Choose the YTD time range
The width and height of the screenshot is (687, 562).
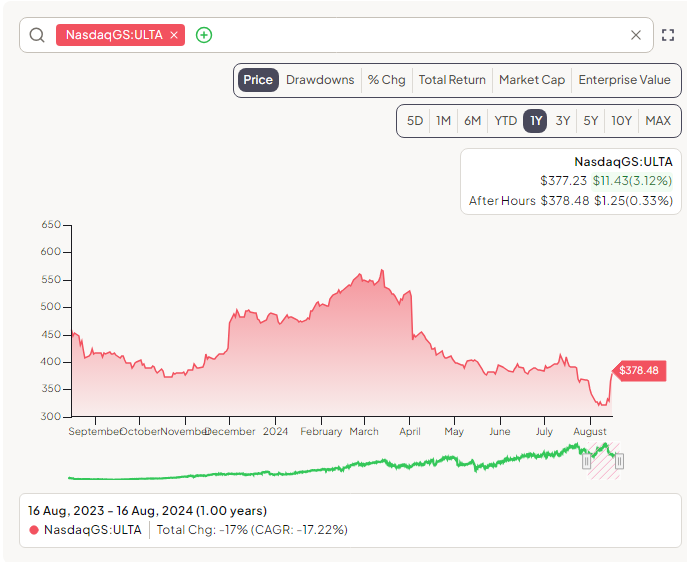506,120
